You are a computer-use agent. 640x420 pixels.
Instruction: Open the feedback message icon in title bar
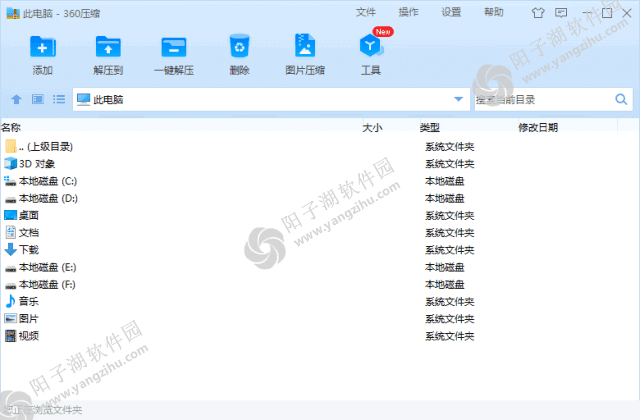(561, 13)
